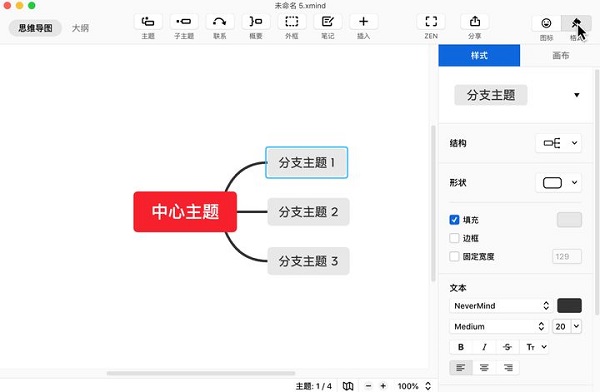Image resolution: width=600 pixels, height=392 pixels.
Task: Toggle the 填充 fill checkbox
Action: (454, 220)
